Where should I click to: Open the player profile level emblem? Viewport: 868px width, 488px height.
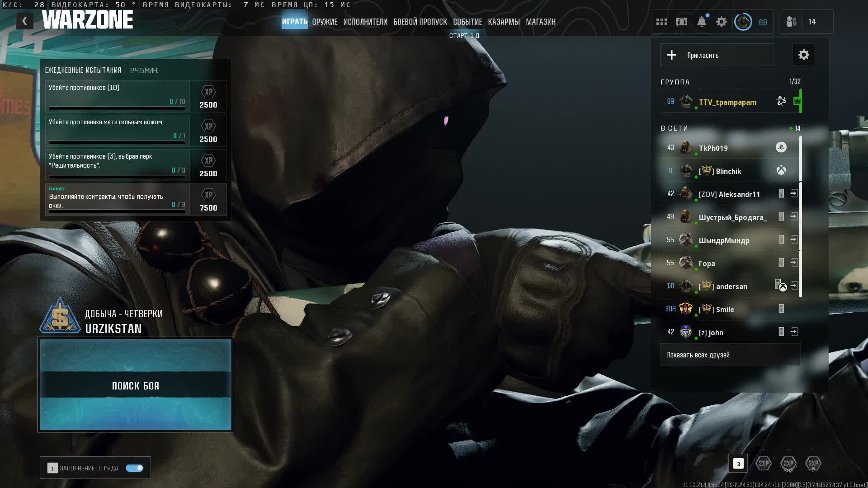pos(743,22)
